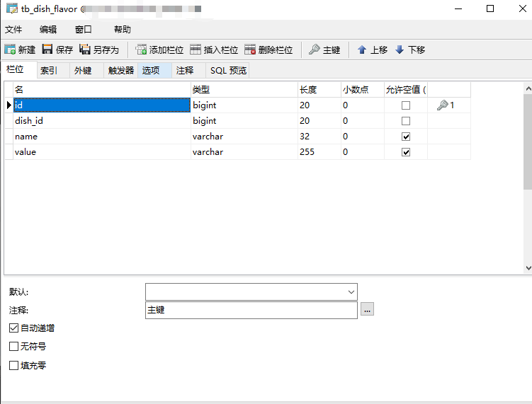Viewport: 532px width, 404px height.
Task: Switch to the SQL 预览 tab
Action: [x=227, y=71]
